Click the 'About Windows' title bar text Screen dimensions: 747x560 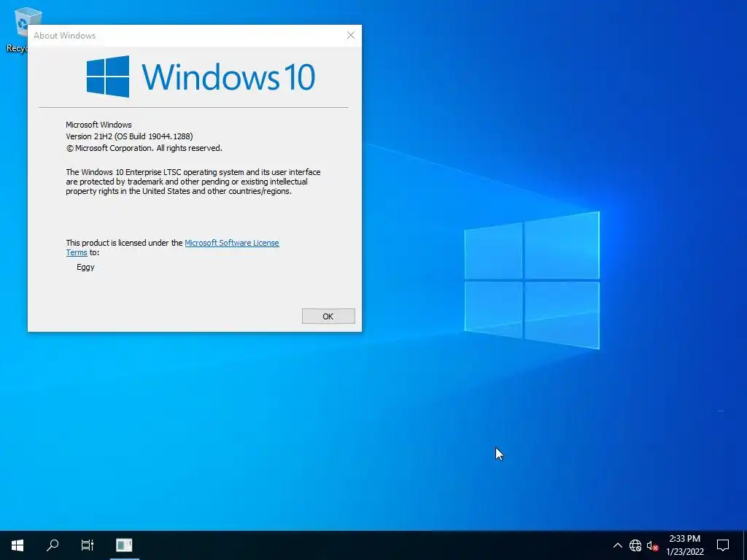pos(65,36)
